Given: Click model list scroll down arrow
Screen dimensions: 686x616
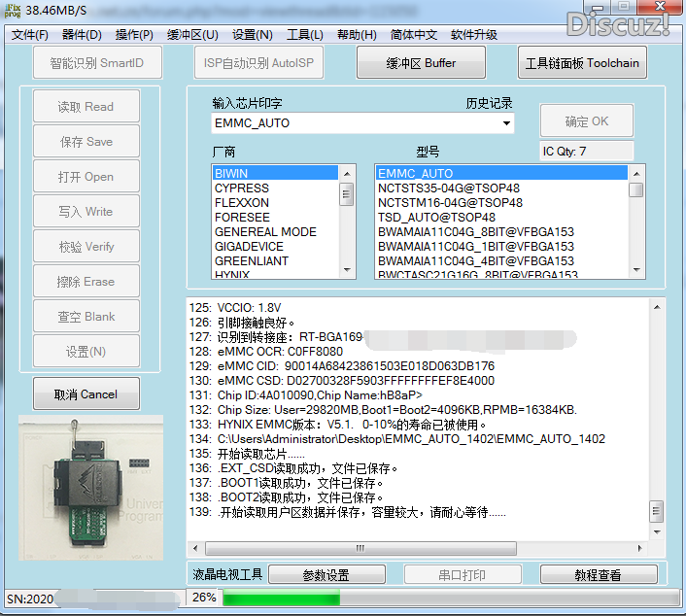Looking at the screenshot, I should click(x=636, y=269).
